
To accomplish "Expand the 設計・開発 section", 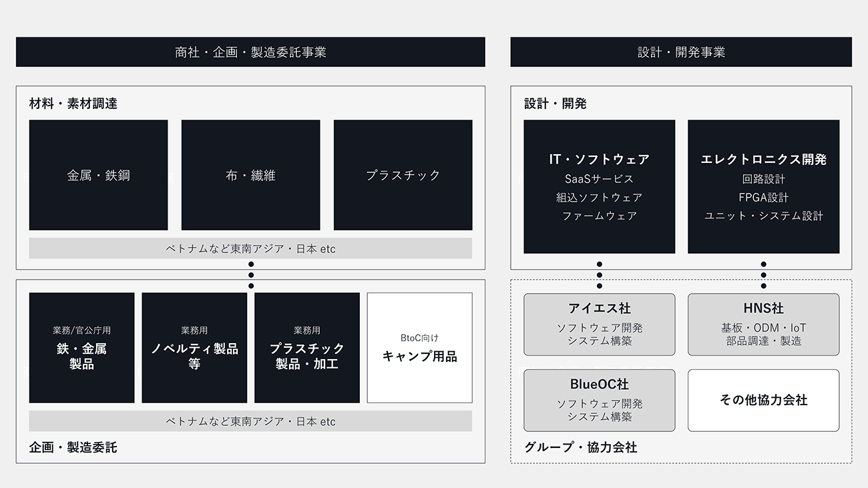I will pyautogui.click(x=546, y=103).
